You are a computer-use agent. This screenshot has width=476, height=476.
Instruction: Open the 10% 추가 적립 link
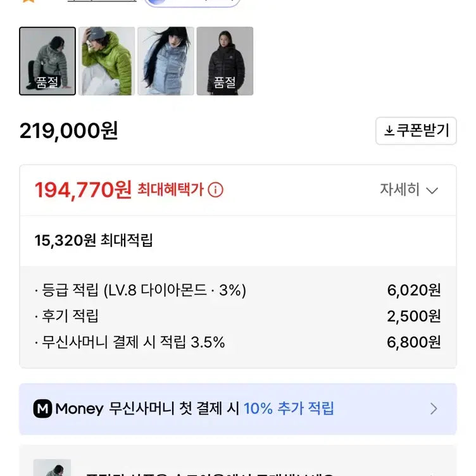click(289, 409)
